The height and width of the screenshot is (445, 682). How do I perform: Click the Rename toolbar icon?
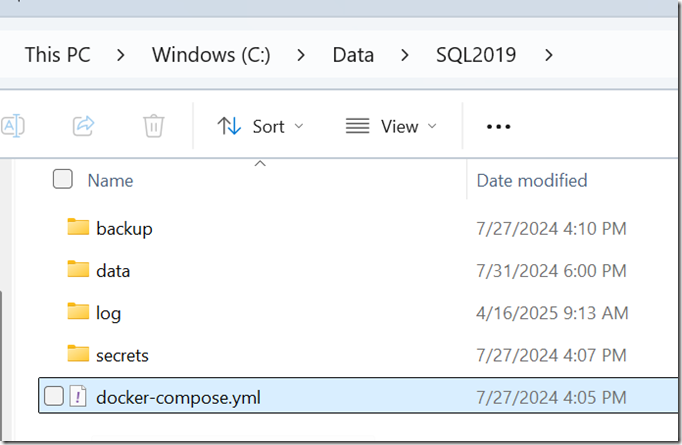pos(13,126)
